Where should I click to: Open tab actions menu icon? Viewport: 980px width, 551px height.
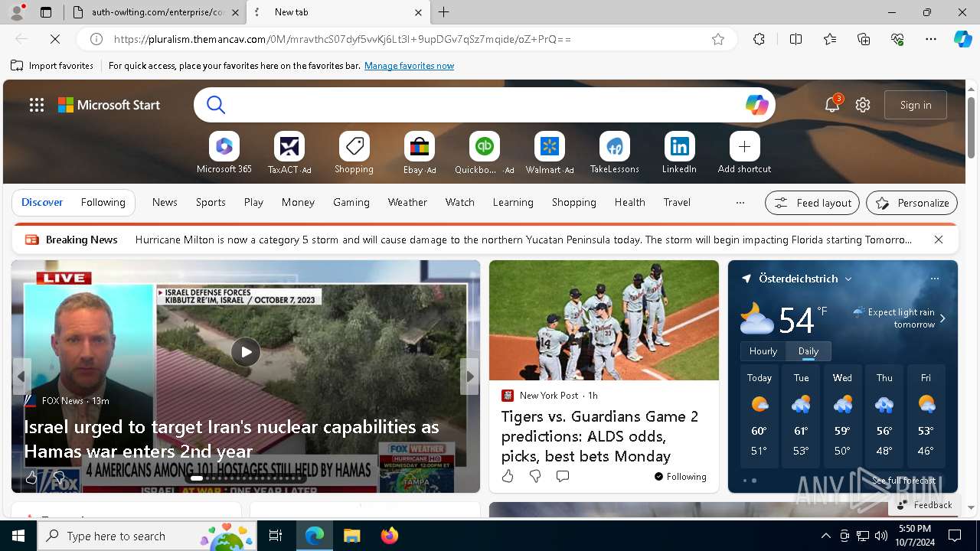(46, 12)
